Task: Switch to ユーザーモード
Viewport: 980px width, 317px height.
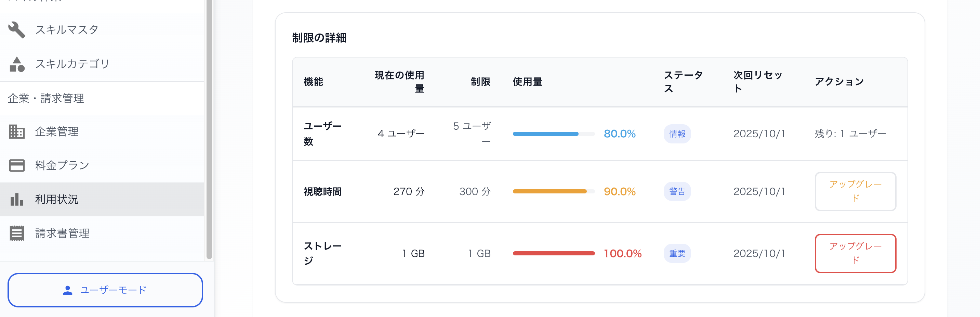Action: pos(106,290)
